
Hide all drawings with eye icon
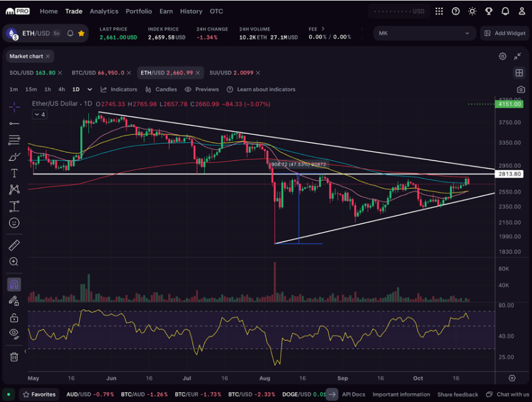coord(14,333)
